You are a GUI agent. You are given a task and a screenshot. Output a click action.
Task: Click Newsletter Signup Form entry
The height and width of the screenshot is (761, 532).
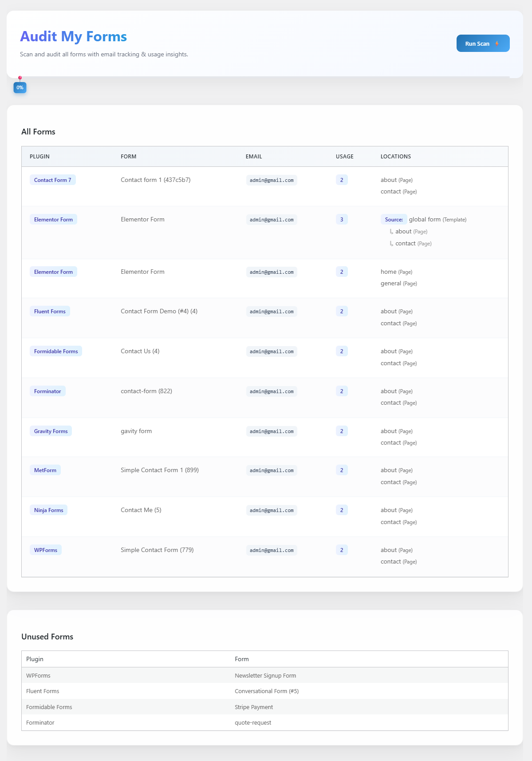[x=265, y=675]
